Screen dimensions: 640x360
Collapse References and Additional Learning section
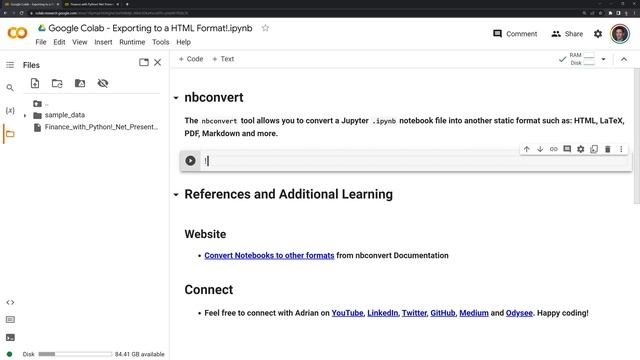[176, 194]
